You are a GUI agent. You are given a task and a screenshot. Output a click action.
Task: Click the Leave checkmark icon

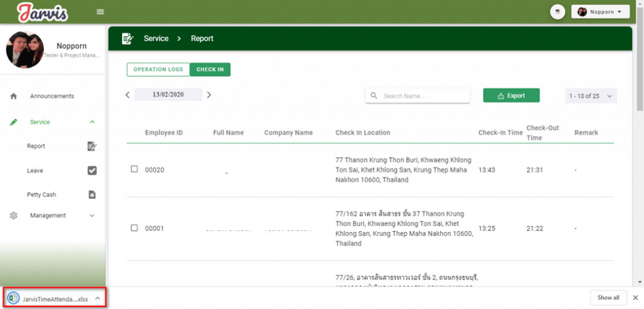point(92,171)
